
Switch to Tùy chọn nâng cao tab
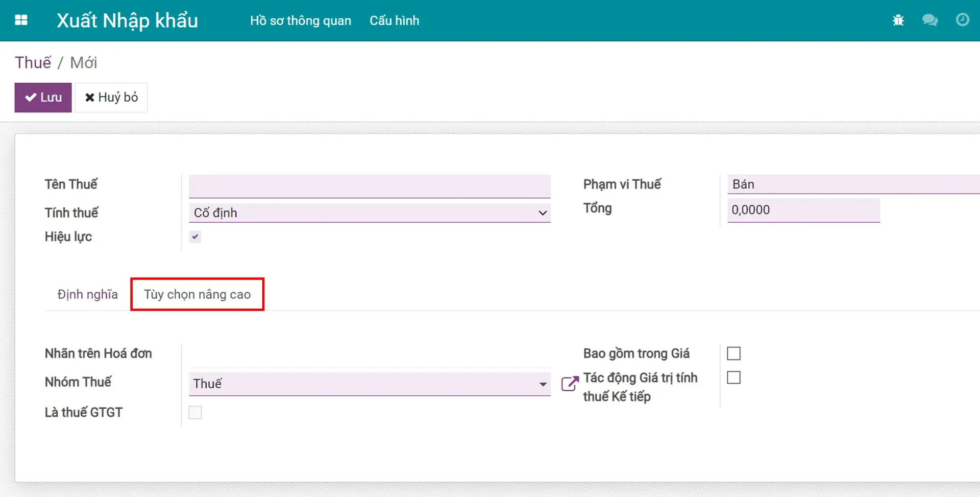coord(197,295)
